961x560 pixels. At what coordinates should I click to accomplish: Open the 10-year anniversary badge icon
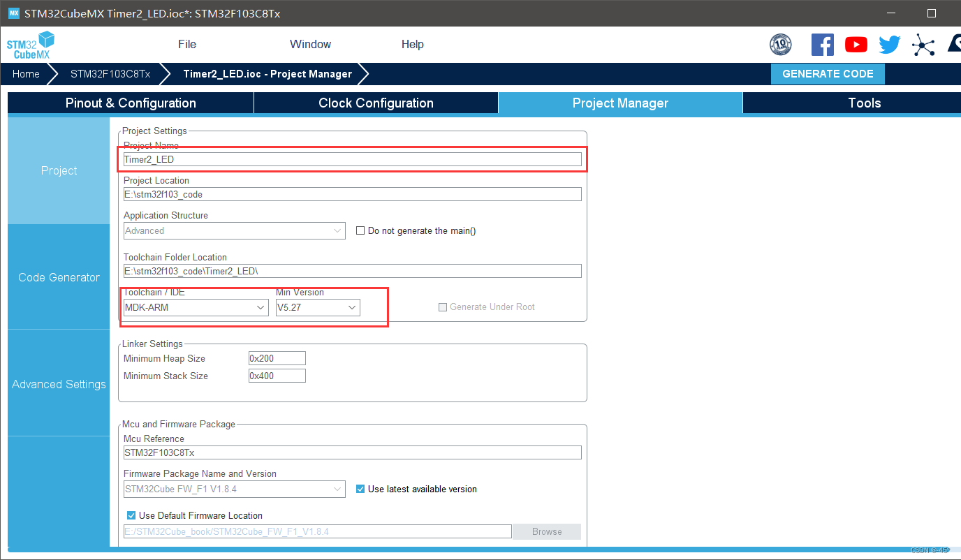(781, 45)
